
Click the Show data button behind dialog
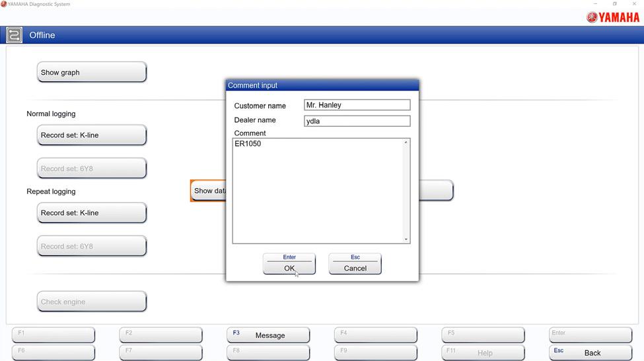coord(208,191)
